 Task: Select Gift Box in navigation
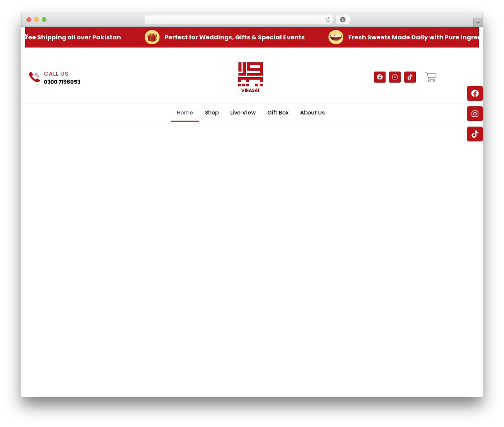pyautogui.click(x=278, y=113)
